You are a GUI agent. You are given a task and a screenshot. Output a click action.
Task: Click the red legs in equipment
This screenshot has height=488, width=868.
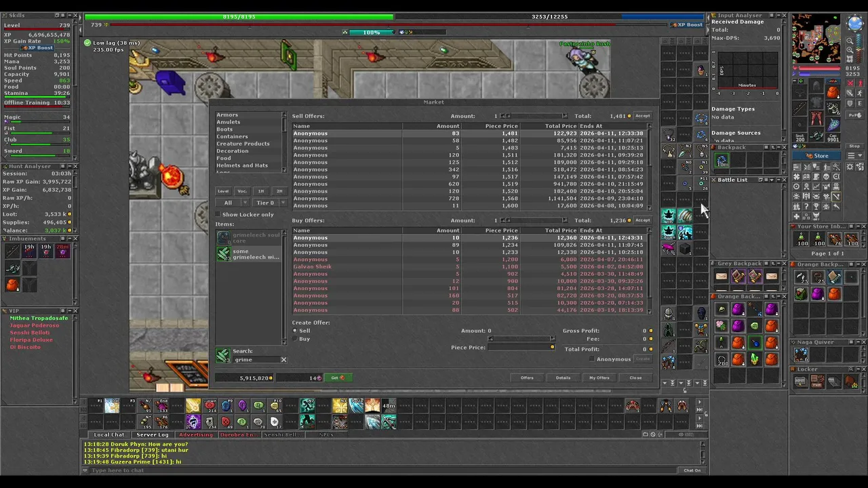click(x=816, y=117)
